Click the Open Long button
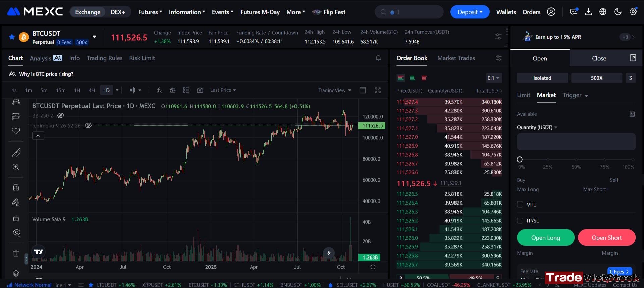The image size is (644, 288). 546,238
